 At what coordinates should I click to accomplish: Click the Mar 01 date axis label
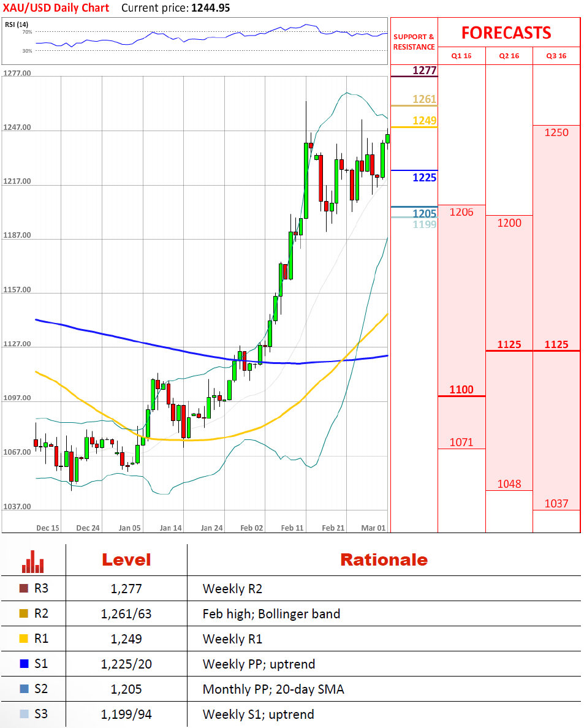point(373,528)
